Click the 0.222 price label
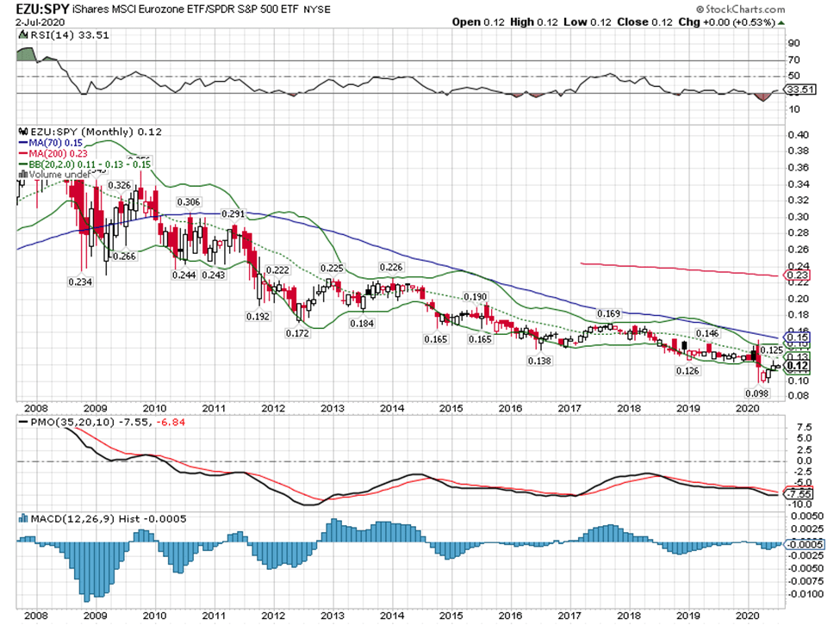 point(277,270)
